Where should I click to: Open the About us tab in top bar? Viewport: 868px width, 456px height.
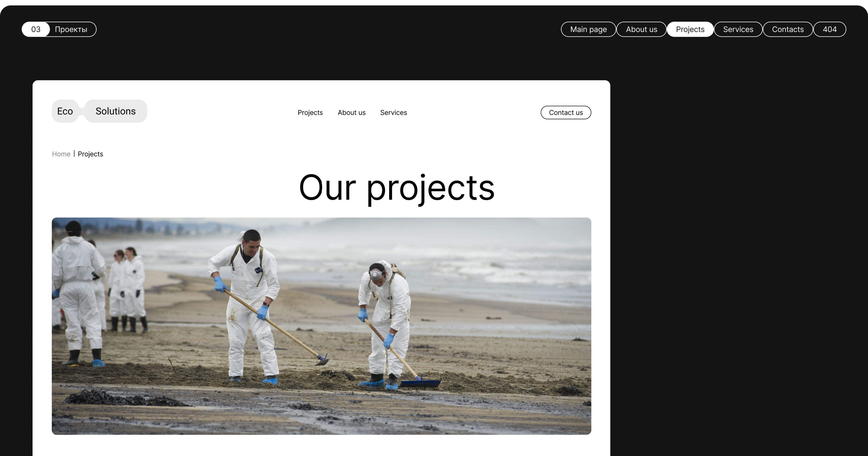641,29
